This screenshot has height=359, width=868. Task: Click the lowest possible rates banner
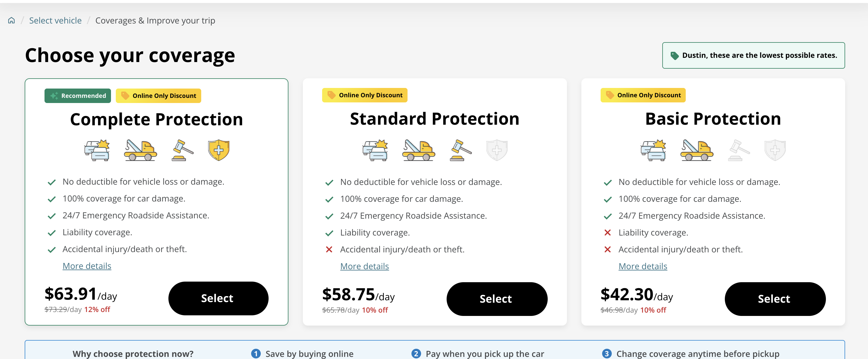[x=753, y=55]
